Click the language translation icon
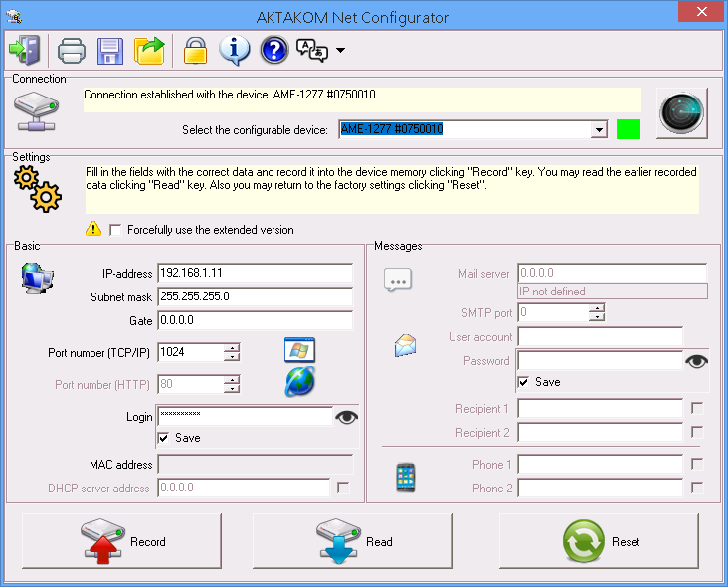 [312, 50]
